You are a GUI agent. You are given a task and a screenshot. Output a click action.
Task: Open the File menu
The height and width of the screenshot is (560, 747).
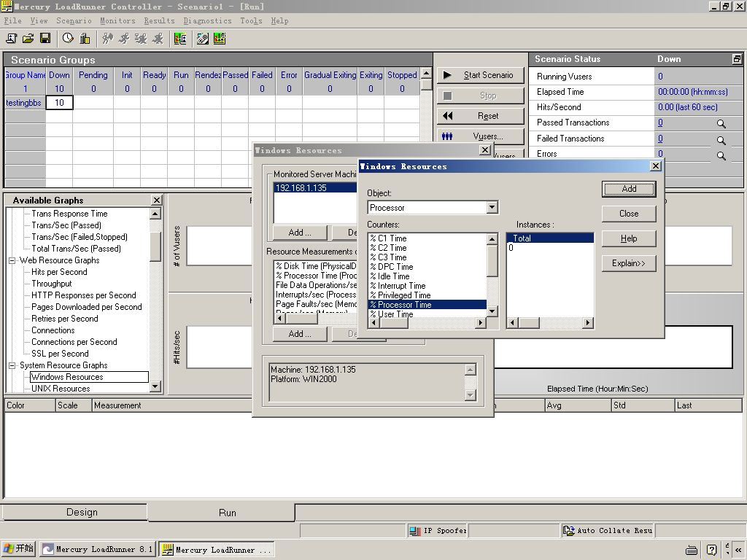[12, 20]
